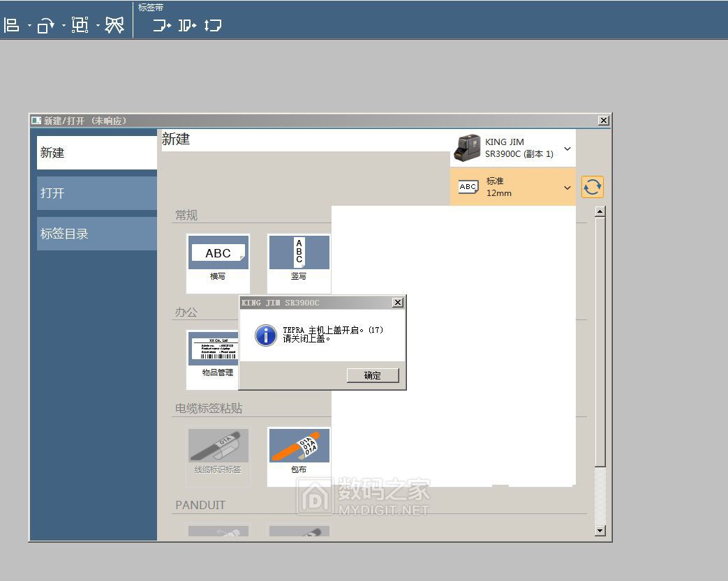Choose the 横写 horizontal label template
Viewport: 728px width, 581px height.
point(218,263)
